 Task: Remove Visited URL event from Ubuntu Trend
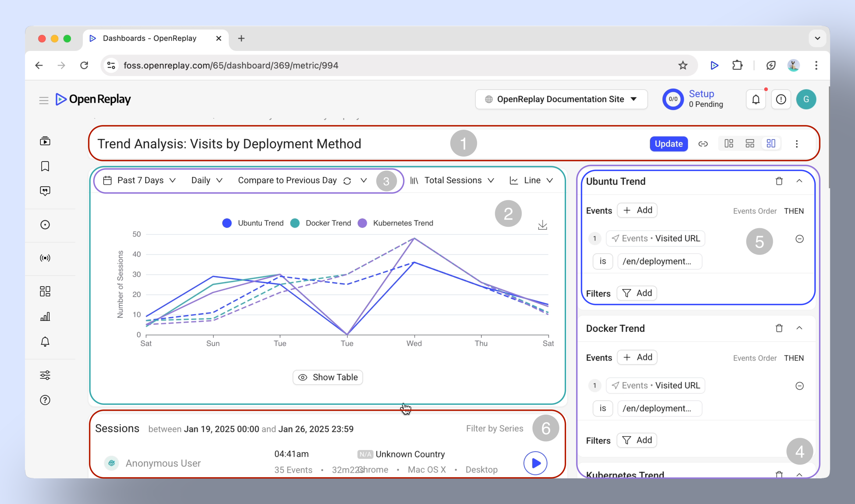pyautogui.click(x=799, y=239)
